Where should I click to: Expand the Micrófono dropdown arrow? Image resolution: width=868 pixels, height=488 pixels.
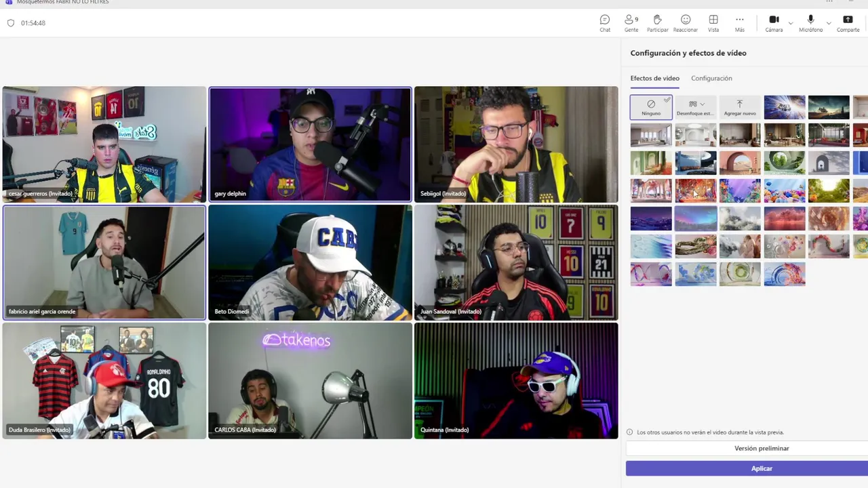[x=829, y=23]
